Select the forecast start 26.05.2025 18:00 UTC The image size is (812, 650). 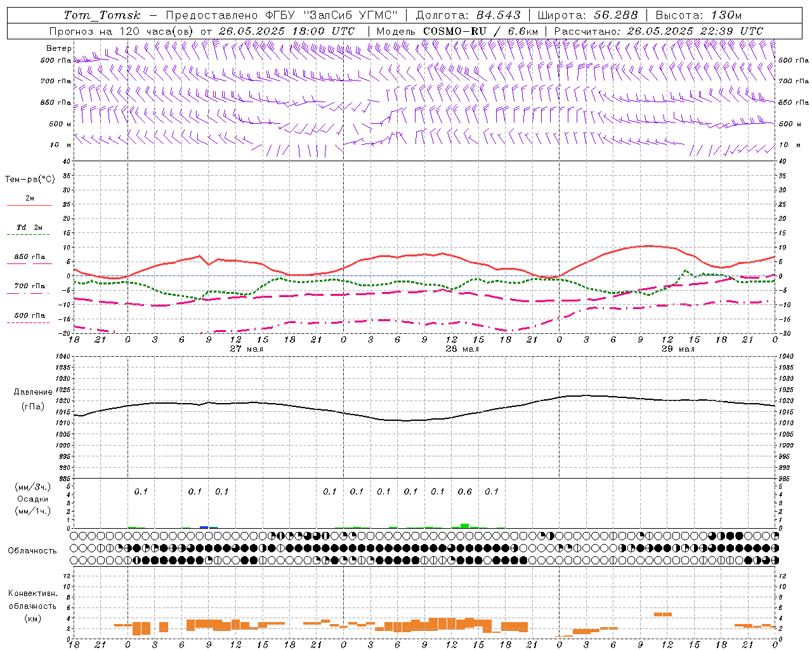pyautogui.click(x=286, y=31)
